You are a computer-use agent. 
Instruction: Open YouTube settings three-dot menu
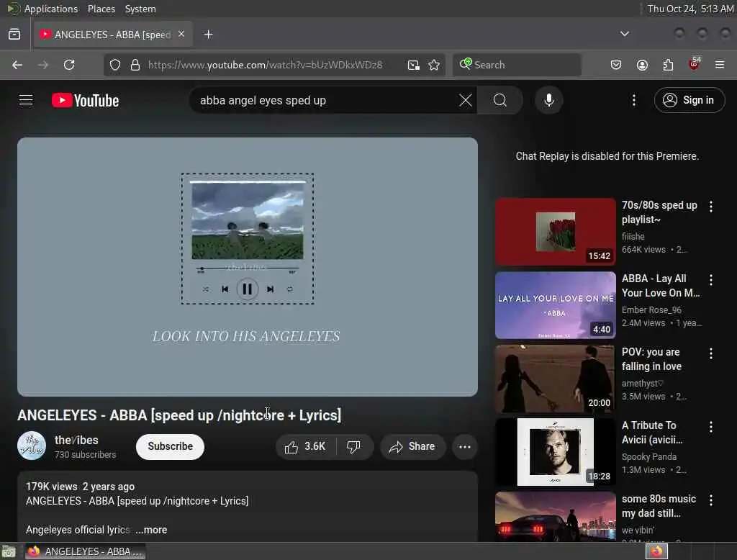click(x=634, y=100)
